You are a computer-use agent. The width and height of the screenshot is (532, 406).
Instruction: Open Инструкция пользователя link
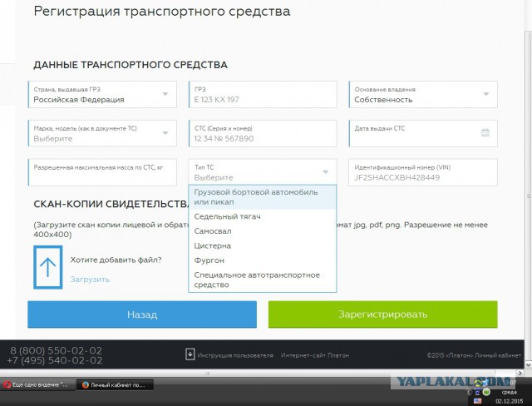tap(235, 355)
